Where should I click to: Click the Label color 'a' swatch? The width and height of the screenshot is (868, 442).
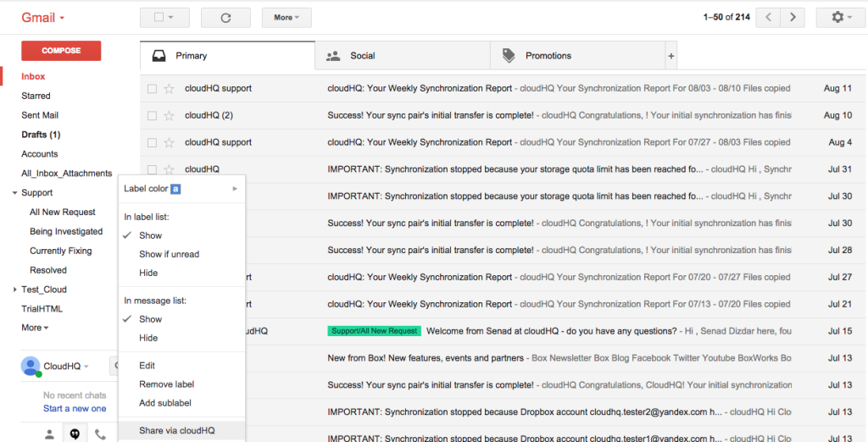pyautogui.click(x=175, y=189)
